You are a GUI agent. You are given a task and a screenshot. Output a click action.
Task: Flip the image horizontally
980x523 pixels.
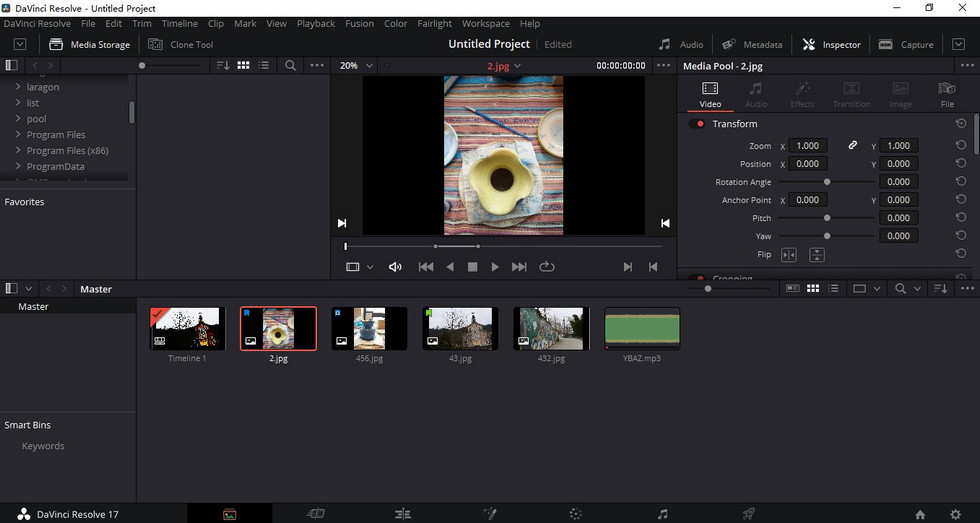(x=789, y=254)
